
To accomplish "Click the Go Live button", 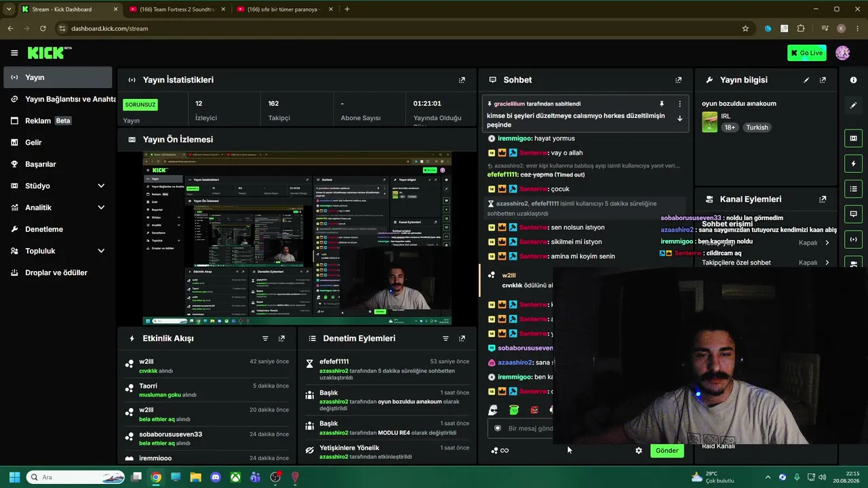I will coord(807,53).
